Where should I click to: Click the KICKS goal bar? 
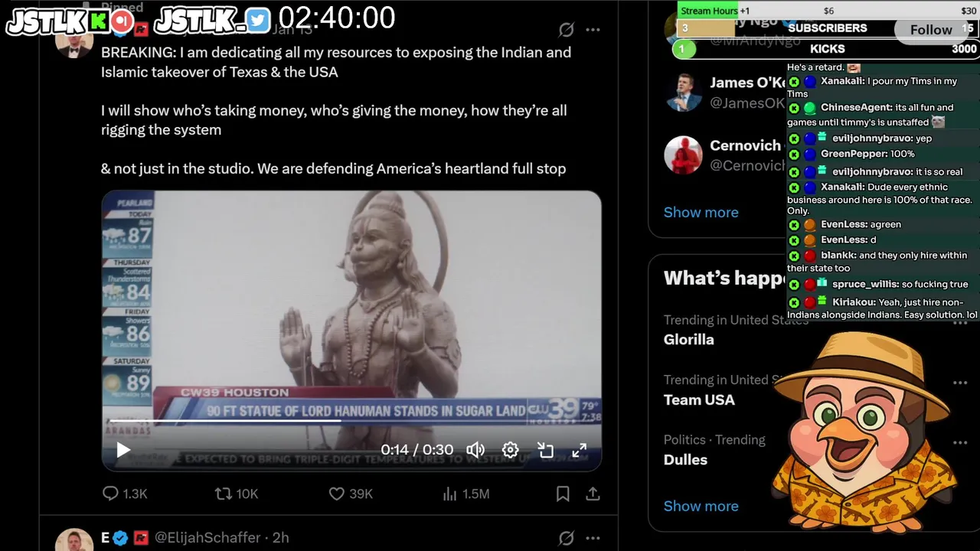[826, 49]
